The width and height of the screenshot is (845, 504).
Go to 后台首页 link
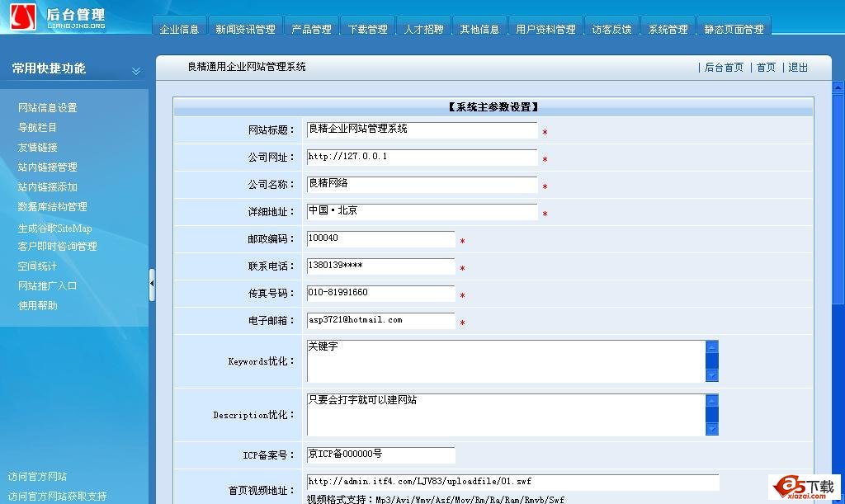pos(724,68)
